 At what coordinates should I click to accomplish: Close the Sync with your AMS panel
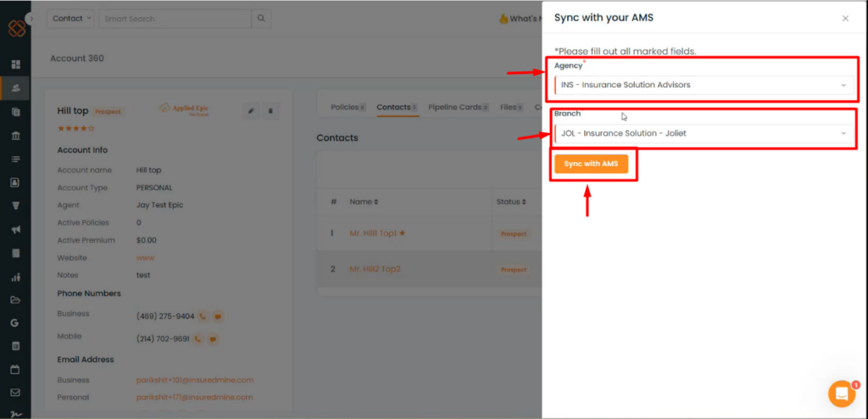[845, 19]
